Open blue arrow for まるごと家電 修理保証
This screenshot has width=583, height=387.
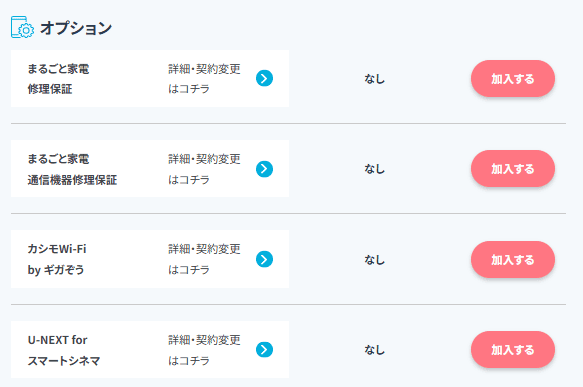(x=264, y=78)
